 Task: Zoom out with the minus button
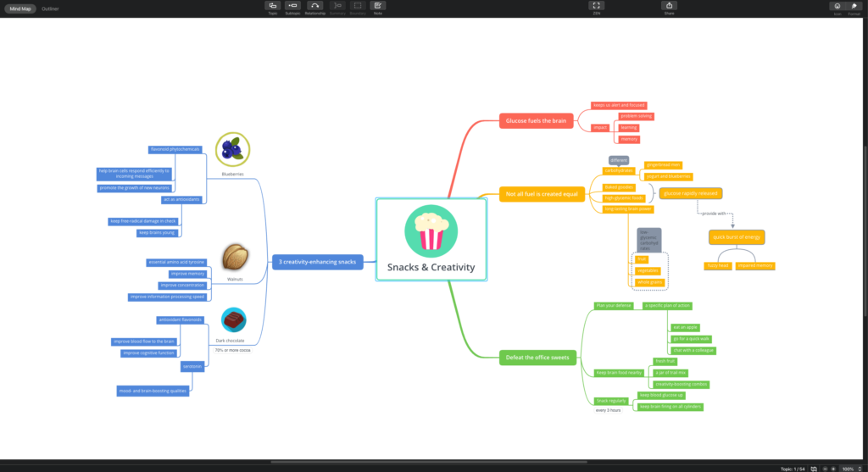[825, 468]
